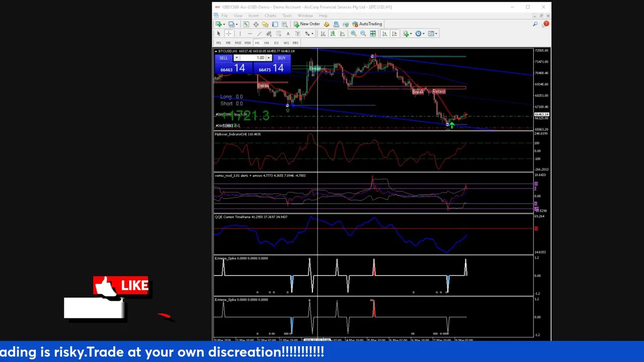Open the Tools menu
Viewport: 644px width, 362px height.
tap(287, 16)
